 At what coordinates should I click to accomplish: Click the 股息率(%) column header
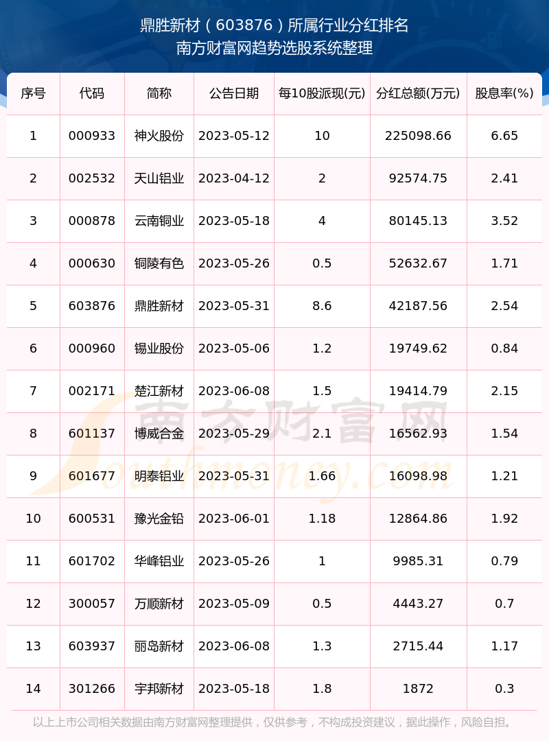(x=504, y=93)
